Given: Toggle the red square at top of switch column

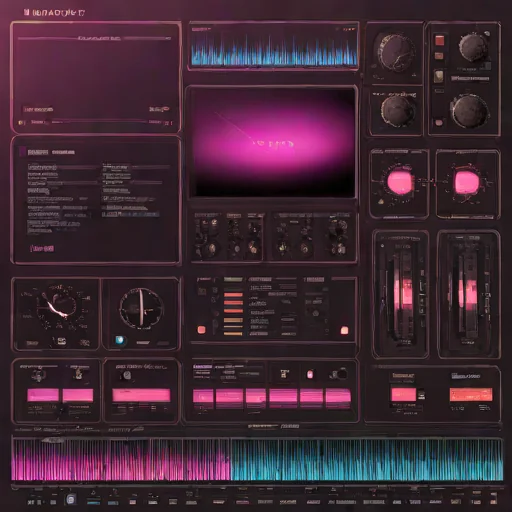Looking at the screenshot, I should [439, 40].
